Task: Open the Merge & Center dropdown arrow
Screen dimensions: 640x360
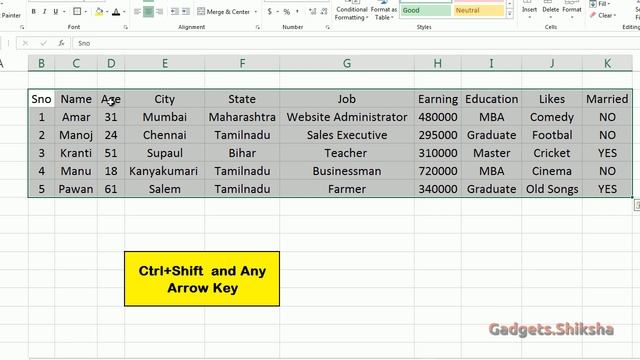Action: [x=256, y=12]
